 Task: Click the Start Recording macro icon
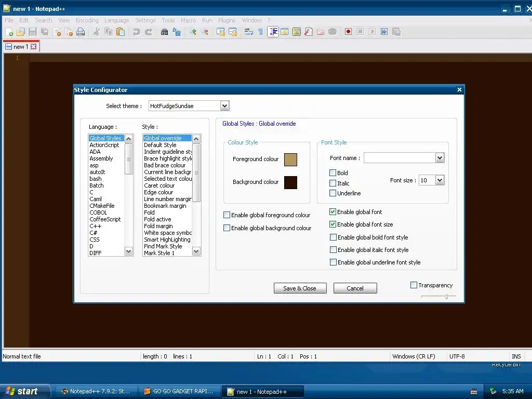348,32
